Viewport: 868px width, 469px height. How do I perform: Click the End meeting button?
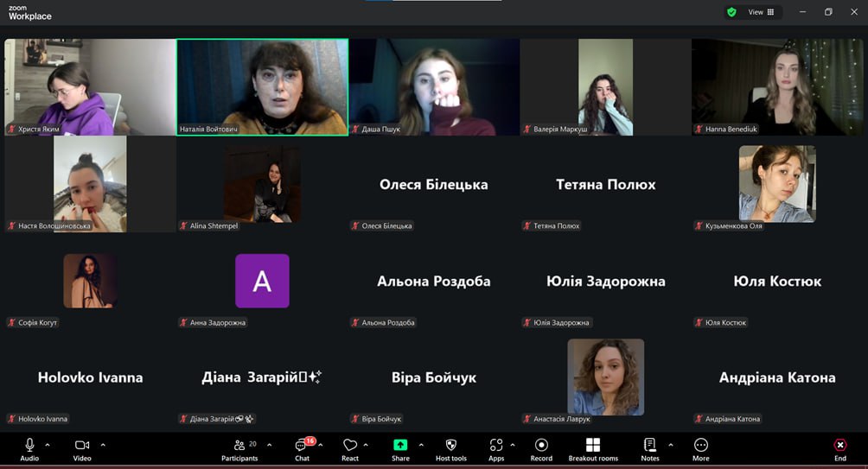(x=839, y=446)
